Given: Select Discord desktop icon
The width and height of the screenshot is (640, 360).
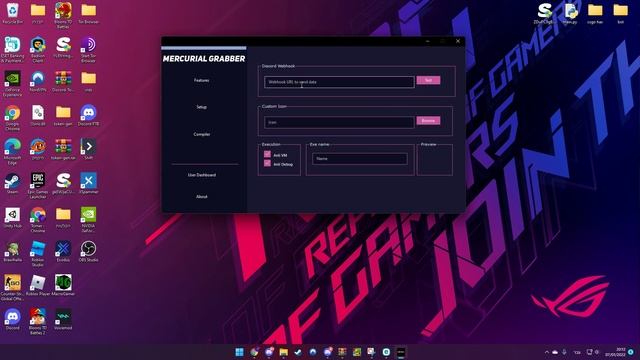Looking at the screenshot, I should click(x=13, y=320).
